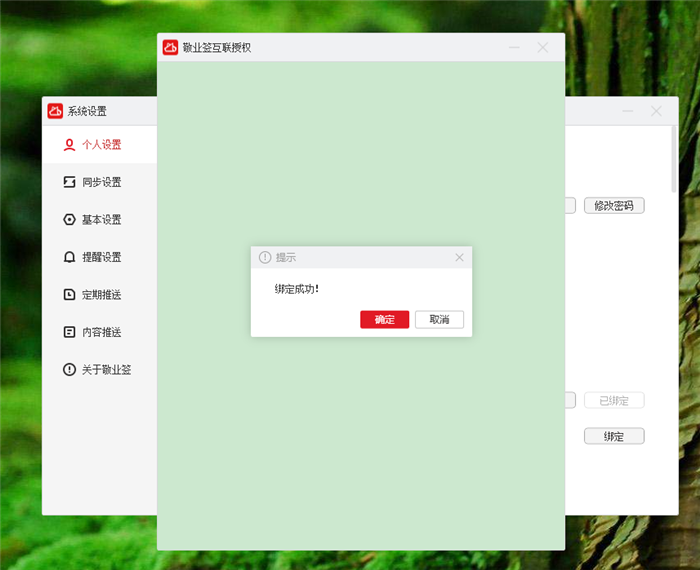
Task: Close the 系统设置 window
Action: click(x=656, y=111)
